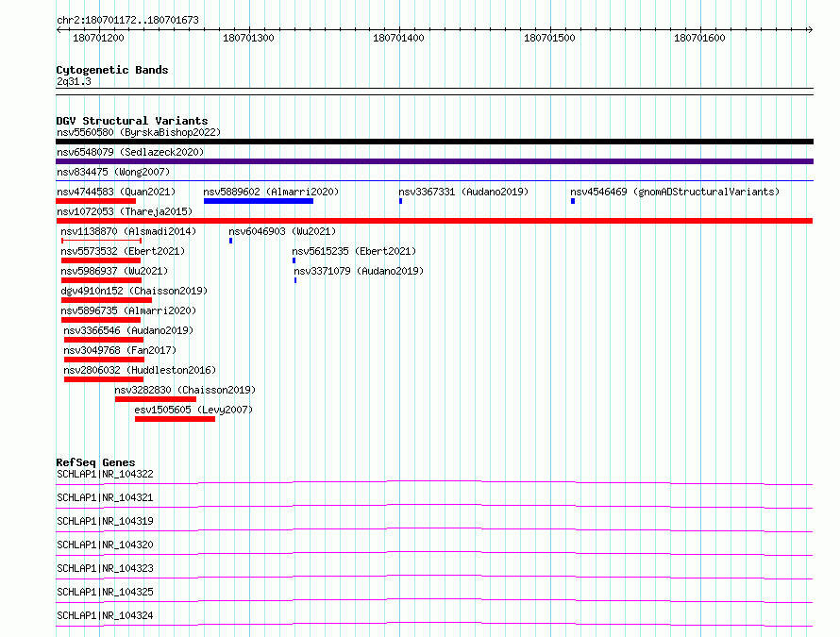Screen dimensions: 840x637
Task: Open nsv3282830 (Chaisson2019) label
Action: click(185, 390)
